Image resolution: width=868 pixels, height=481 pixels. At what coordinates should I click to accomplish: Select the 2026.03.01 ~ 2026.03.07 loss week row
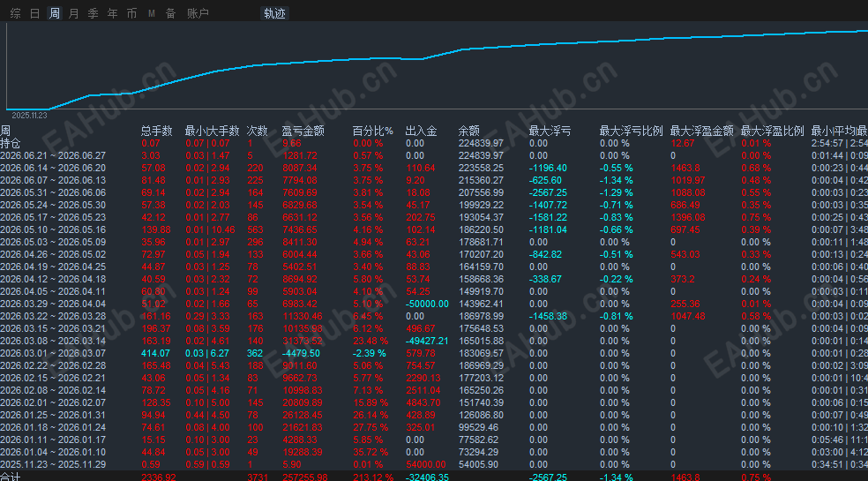coord(434,354)
